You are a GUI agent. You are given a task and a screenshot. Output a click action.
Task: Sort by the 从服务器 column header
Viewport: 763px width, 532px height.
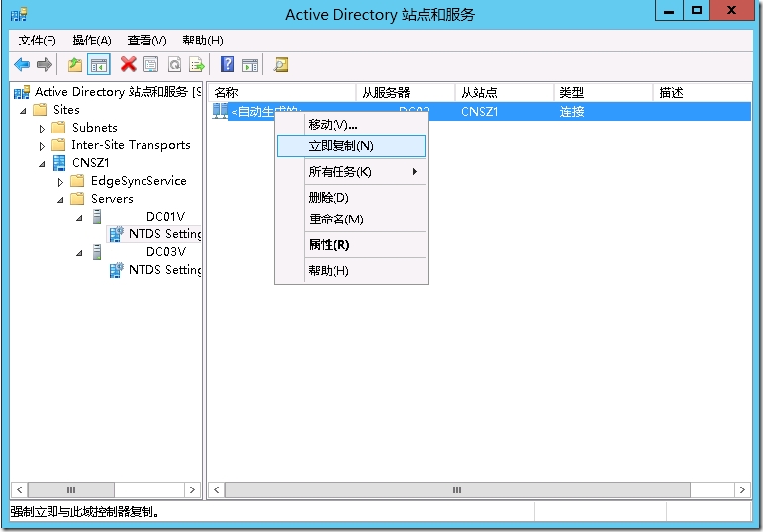[406, 92]
